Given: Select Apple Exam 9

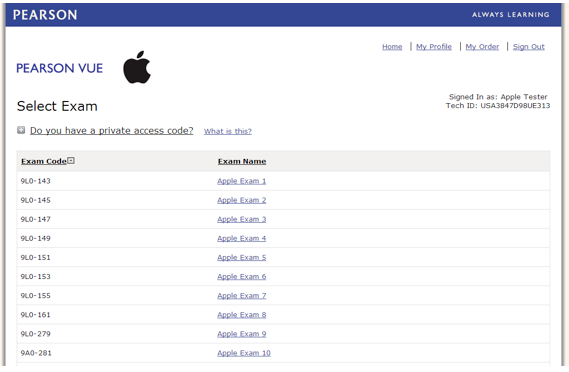Looking at the screenshot, I should (242, 334).
